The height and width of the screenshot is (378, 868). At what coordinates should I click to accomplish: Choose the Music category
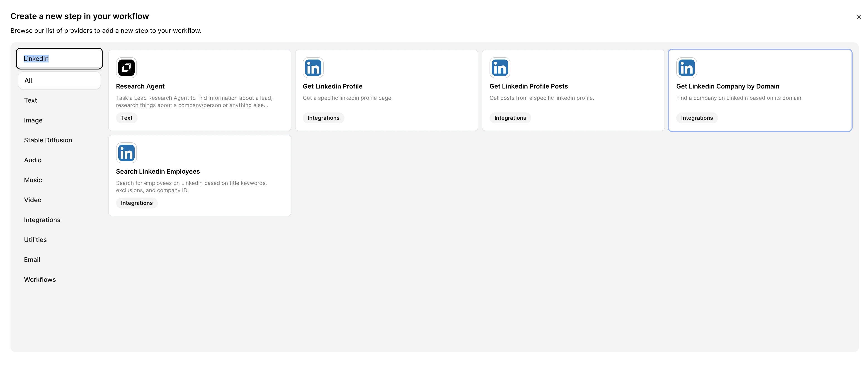click(x=33, y=180)
